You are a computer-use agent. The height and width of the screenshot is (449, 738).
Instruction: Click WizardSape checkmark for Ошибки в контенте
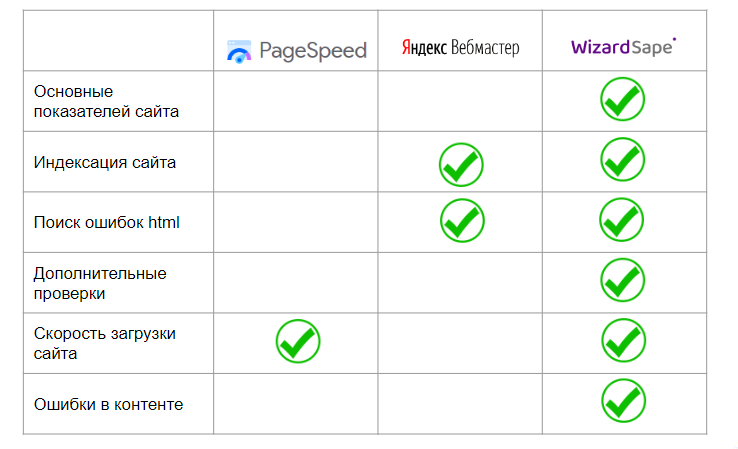click(623, 401)
